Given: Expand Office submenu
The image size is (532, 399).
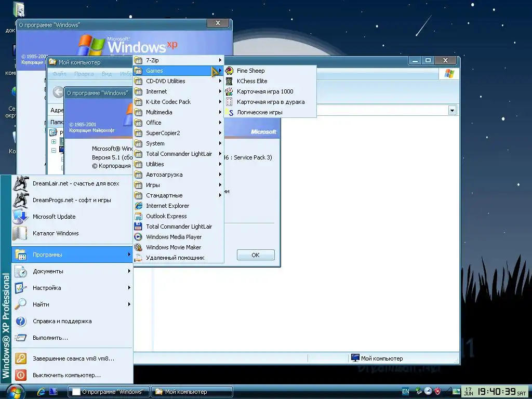Looking at the screenshot, I should pyautogui.click(x=179, y=123).
